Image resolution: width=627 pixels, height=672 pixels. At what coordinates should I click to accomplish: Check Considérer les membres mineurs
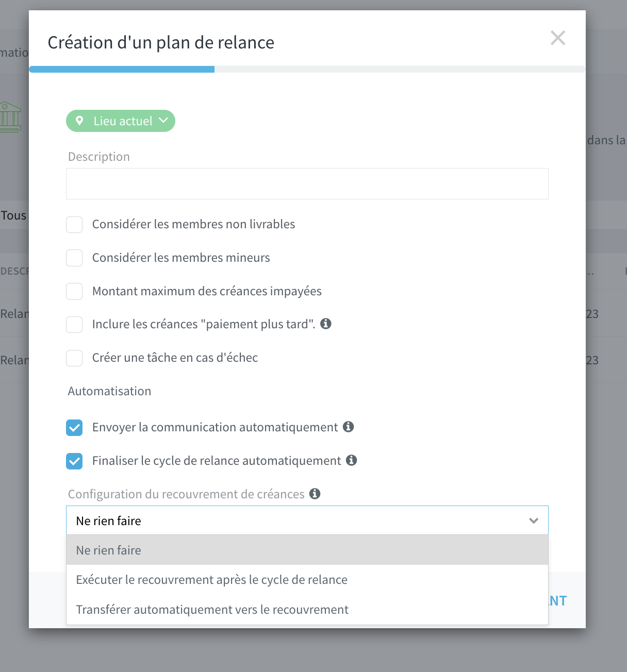74,258
